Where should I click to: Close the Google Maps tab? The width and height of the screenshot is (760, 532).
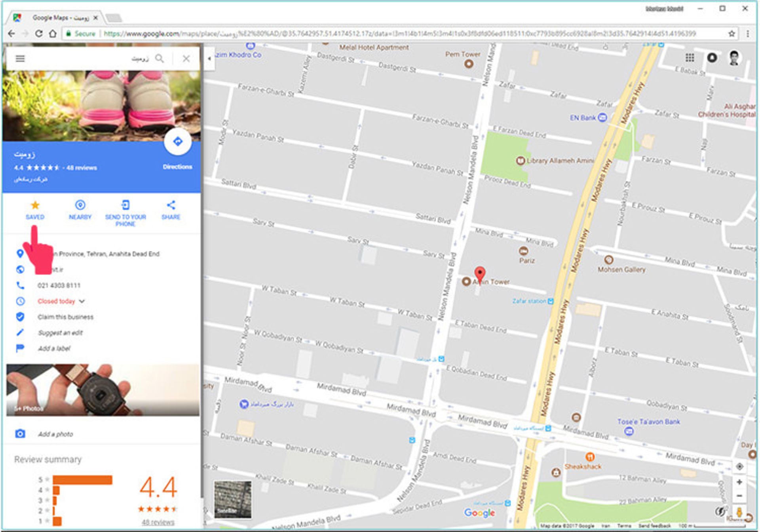[x=95, y=18]
